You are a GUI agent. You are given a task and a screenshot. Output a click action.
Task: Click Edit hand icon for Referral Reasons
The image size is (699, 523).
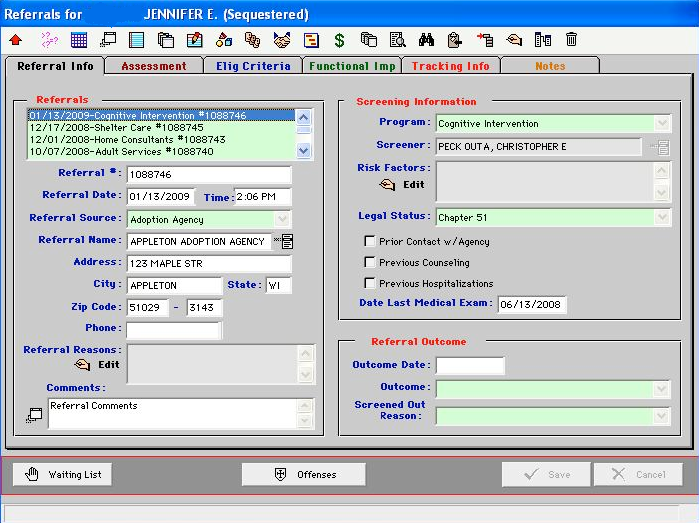click(82, 365)
